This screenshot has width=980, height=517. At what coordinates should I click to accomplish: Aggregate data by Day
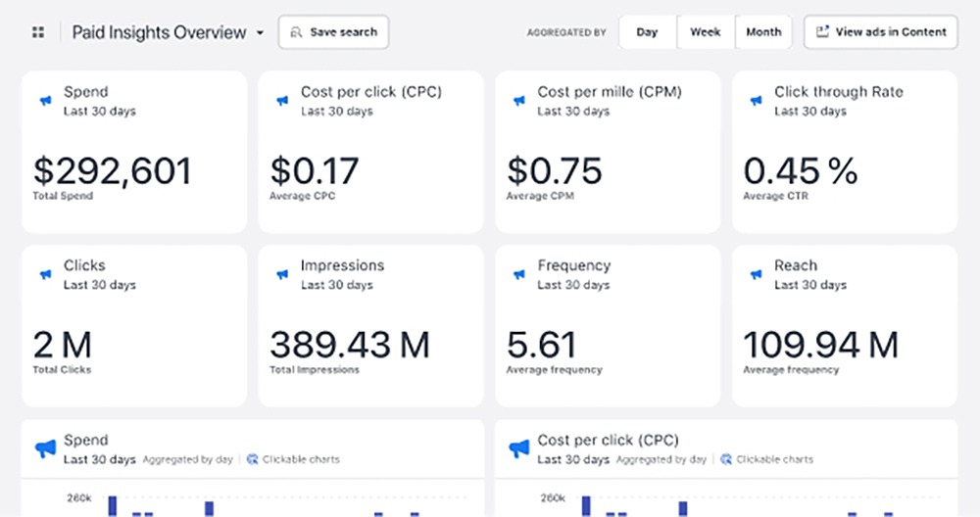pyautogui.click(x=647, y=32)
